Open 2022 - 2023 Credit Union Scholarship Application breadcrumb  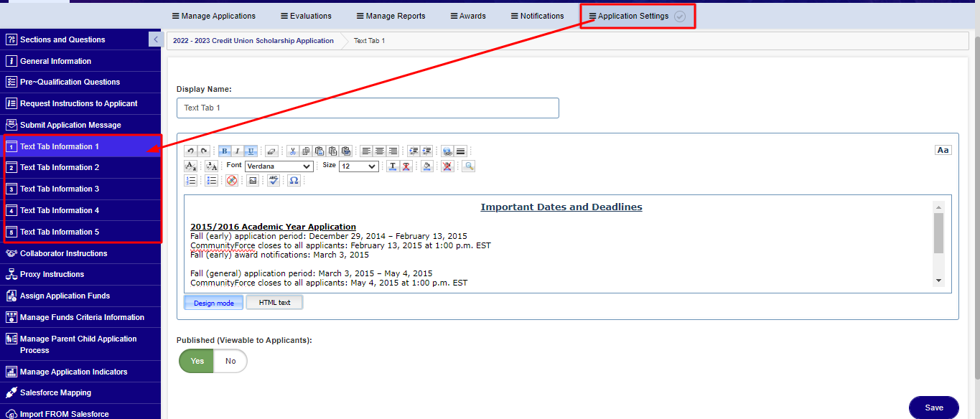(253, 41)
